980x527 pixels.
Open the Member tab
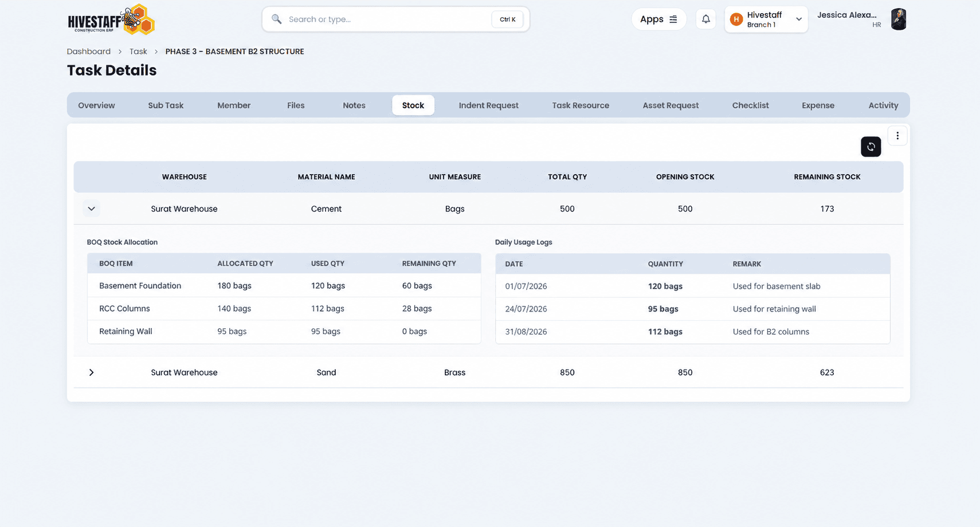click(x=234, y=105)
